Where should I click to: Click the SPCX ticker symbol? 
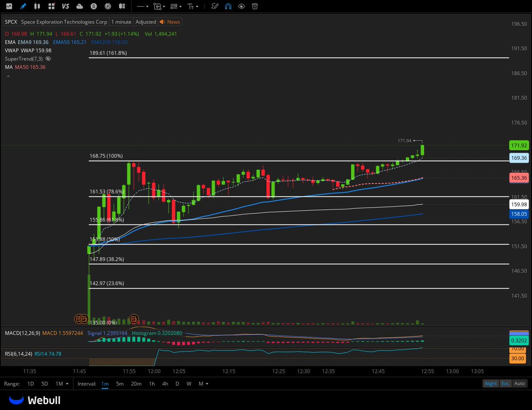[11, 22]
